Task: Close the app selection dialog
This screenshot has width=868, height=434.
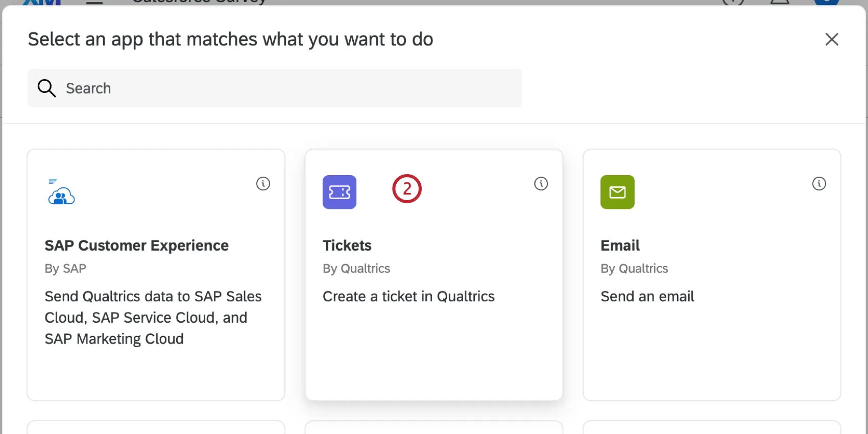Action: (x=832, y=39)
